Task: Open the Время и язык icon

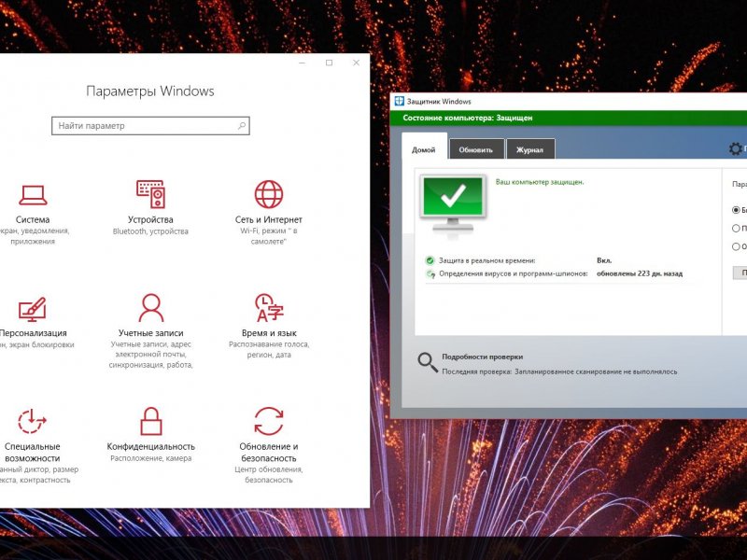Action: [x=269, y=308]
